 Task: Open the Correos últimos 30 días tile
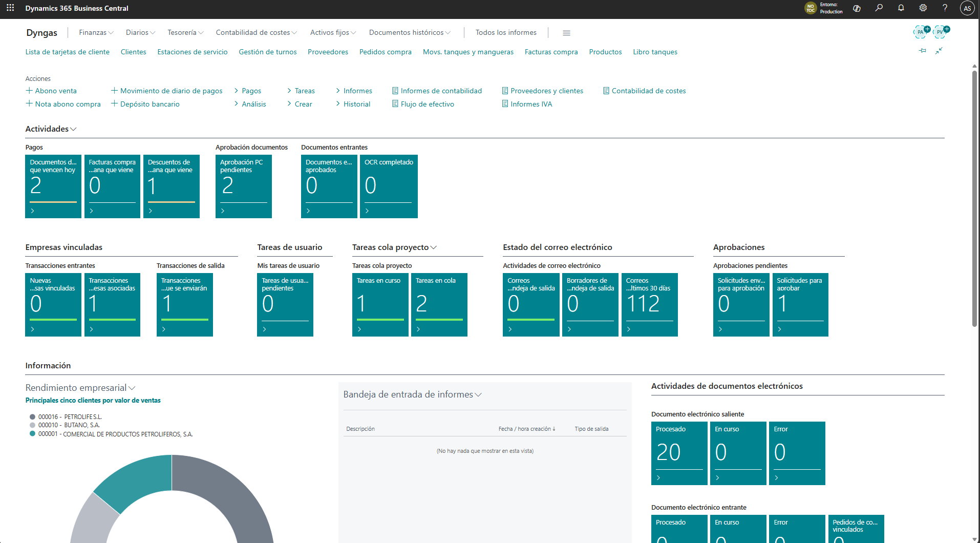pyautogui.click(x=649, y=304)
